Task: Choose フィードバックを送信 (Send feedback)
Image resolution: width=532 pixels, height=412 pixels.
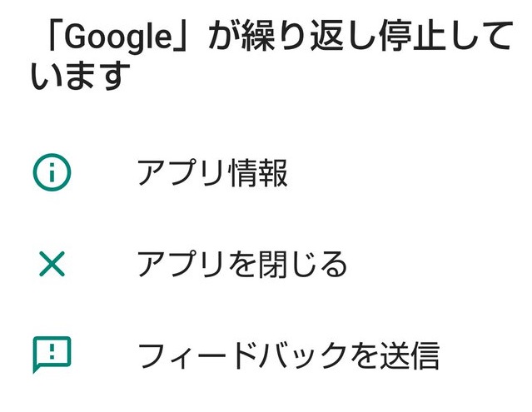Action: coord(287,355)
